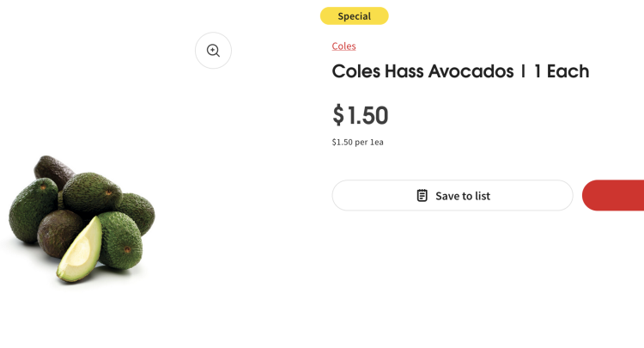644x348 pixels.
Task: Click the "Save to list" text label
Action: 463,196
